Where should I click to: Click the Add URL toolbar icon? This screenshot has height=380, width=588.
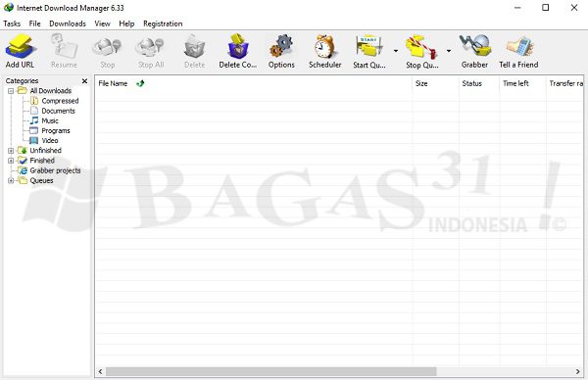(x=20, y=46)
